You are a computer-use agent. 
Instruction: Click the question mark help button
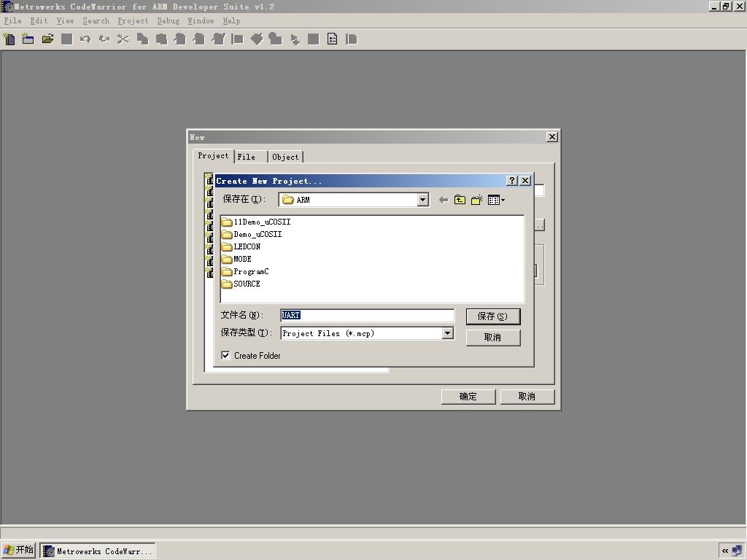511,181
